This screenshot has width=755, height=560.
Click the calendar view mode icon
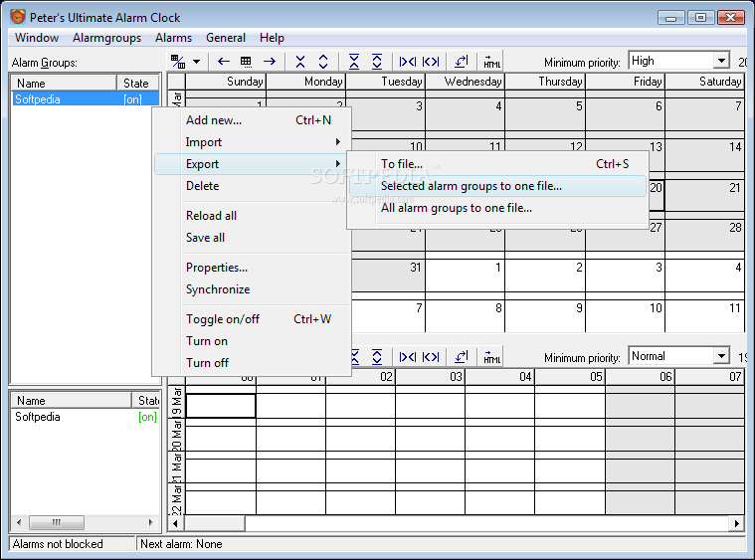pos(178,61)
